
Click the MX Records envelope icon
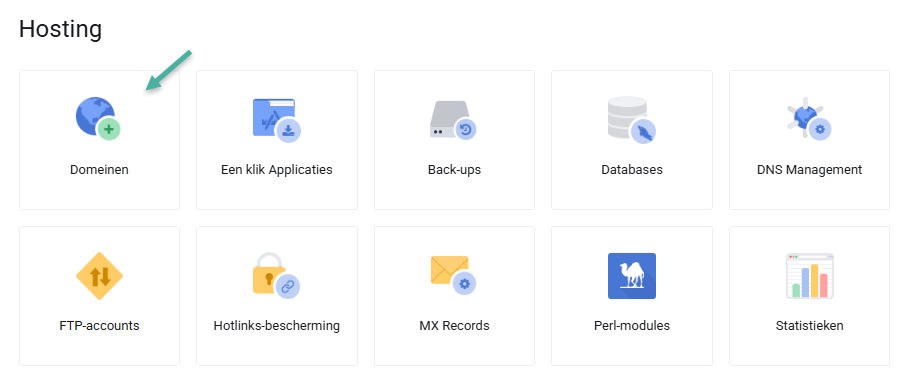coord(454,276)
